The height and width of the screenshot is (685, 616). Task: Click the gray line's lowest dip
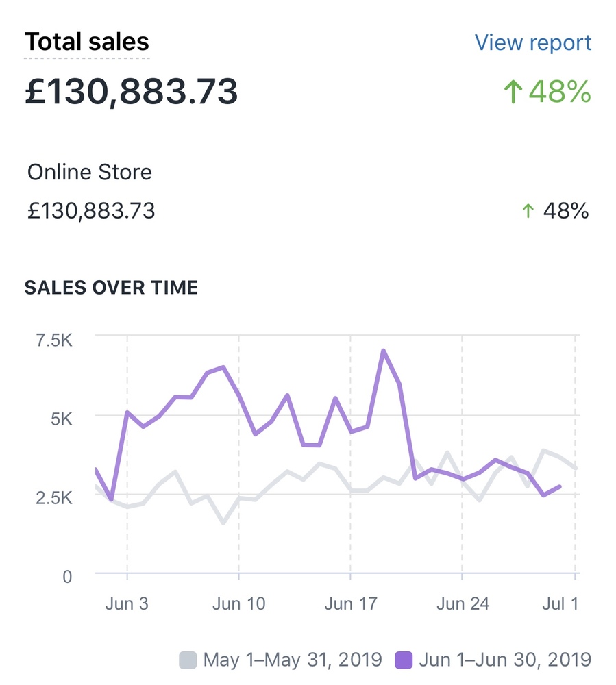[x=223, y=523]
